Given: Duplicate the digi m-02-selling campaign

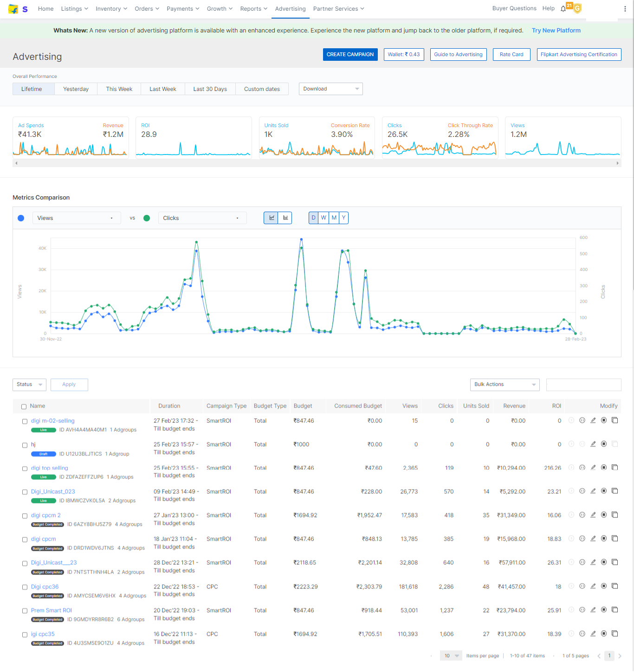Looking at the screenshot, I should [x=615, y=420].
